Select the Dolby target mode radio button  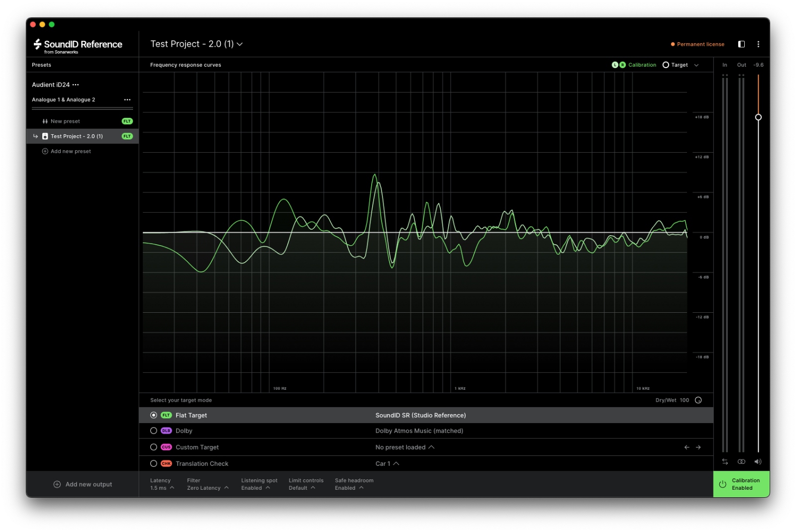pyautogui.click(x=154, y=431)
